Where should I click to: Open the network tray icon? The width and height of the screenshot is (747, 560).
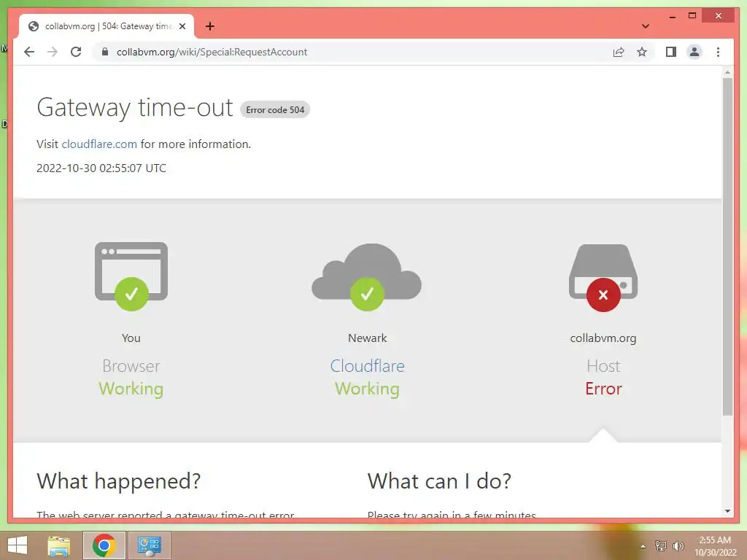point(661,546)
